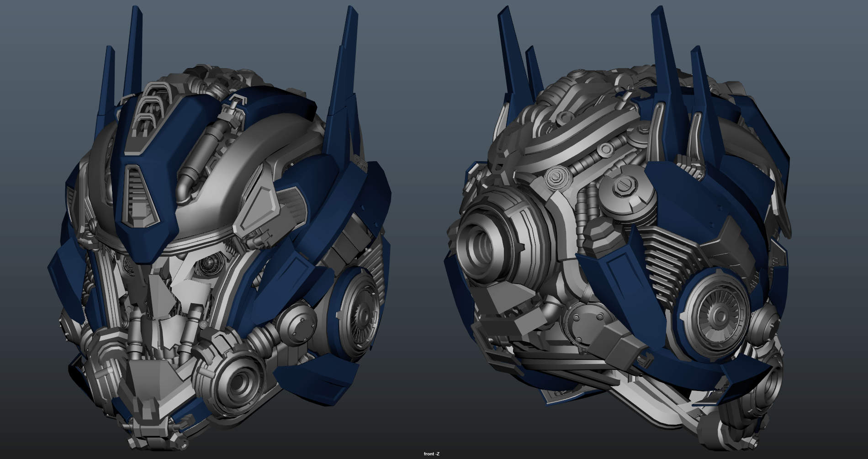This screenshot has width=868, height=459.
Task: Select the left head's tallest left antenna
Action: tap(132, 55)
